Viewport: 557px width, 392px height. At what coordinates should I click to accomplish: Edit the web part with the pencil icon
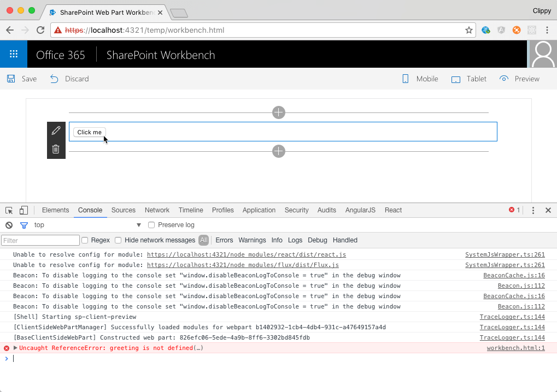click(x=56, y=130)
